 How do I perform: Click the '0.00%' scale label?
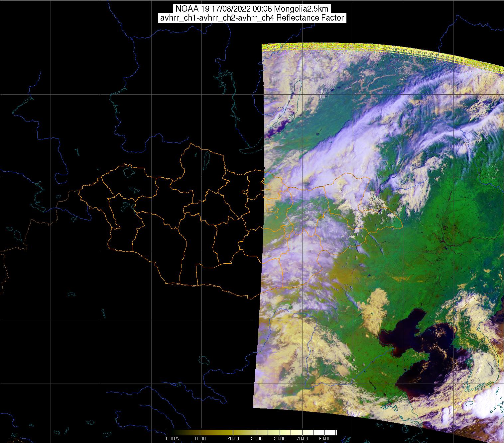[x=172, y=439]
